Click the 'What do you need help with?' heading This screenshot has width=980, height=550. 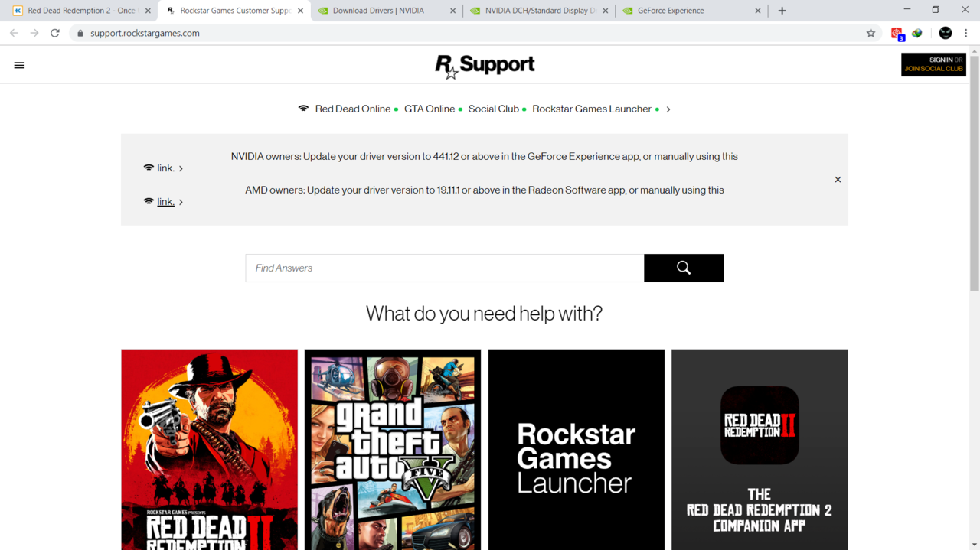point(485,314)
